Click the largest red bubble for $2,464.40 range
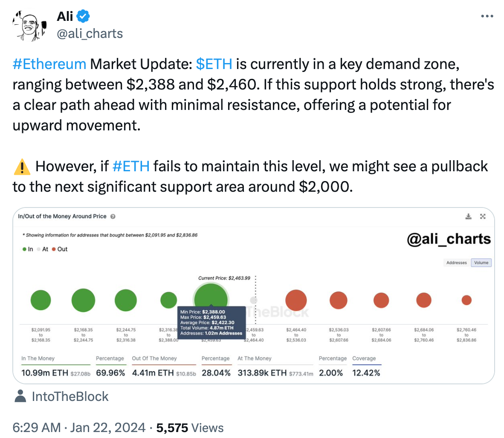Viewport: 504px width, 438px height. (x=296, y=300)
